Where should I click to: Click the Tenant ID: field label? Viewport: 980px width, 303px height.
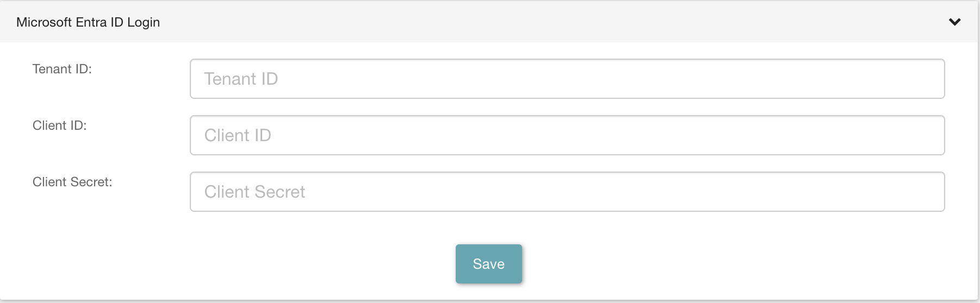(62, 69)
